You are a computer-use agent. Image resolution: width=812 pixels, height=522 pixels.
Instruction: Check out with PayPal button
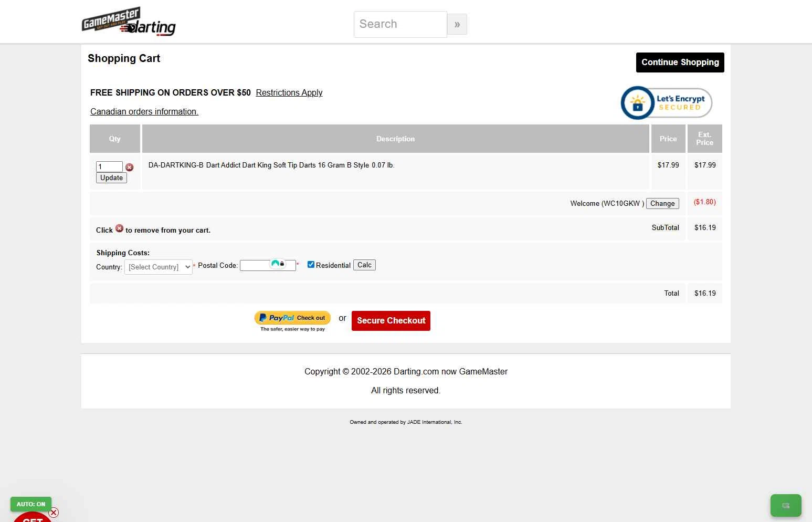[292, 318]
